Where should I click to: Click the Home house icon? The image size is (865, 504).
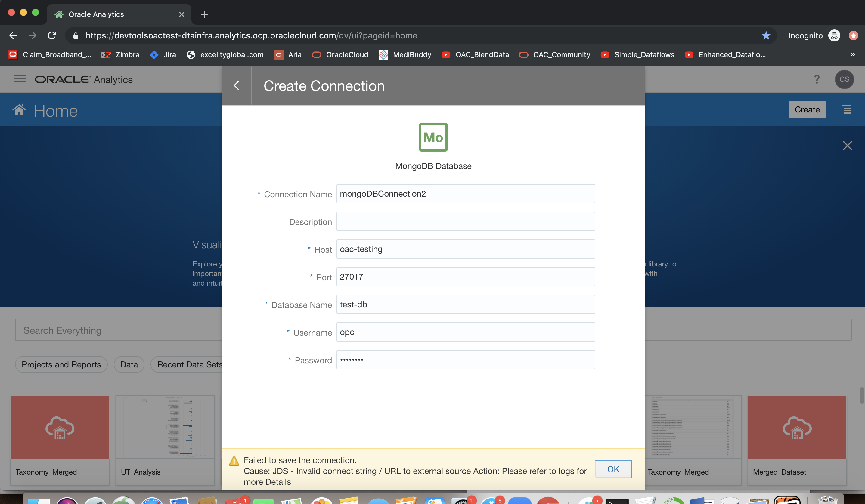(19, 110)
